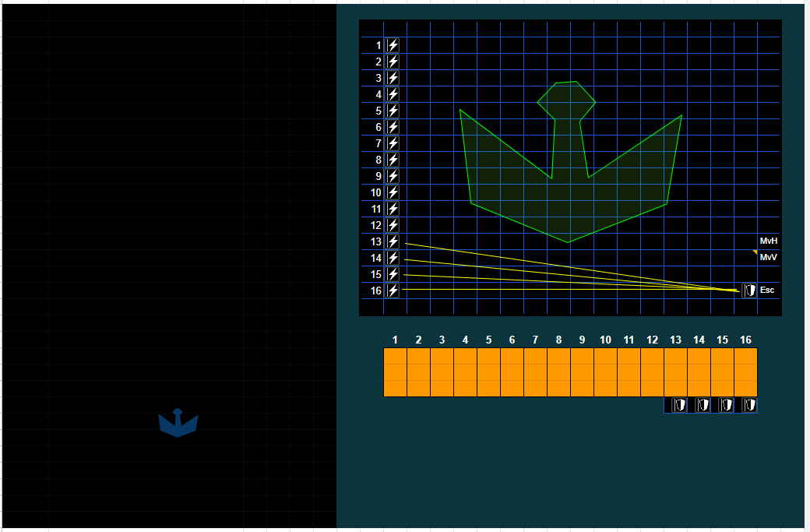810x532 pixels.
Task: Click the shield icon under column 15
Action: pyautogui.click(x=726, y=405)
